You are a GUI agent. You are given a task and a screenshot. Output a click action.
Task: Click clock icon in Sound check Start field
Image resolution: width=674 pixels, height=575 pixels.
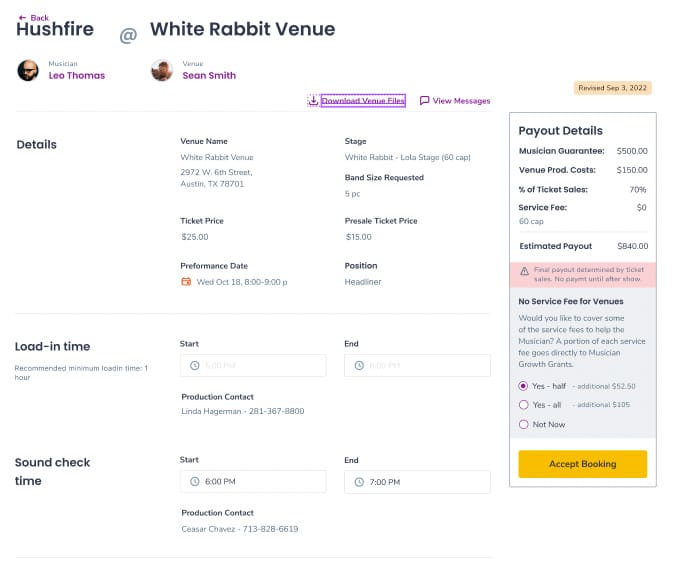click(195, 481)
